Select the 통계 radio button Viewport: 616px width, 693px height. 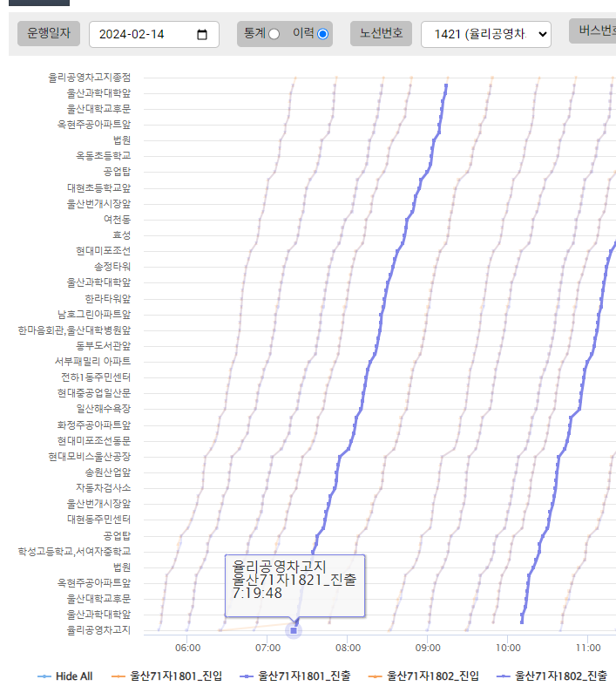274,34
